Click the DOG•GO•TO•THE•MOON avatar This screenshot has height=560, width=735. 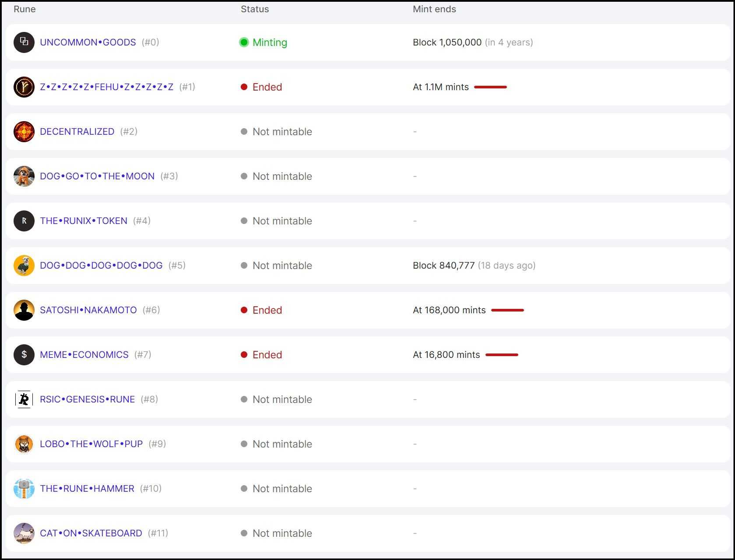(24, 176)
